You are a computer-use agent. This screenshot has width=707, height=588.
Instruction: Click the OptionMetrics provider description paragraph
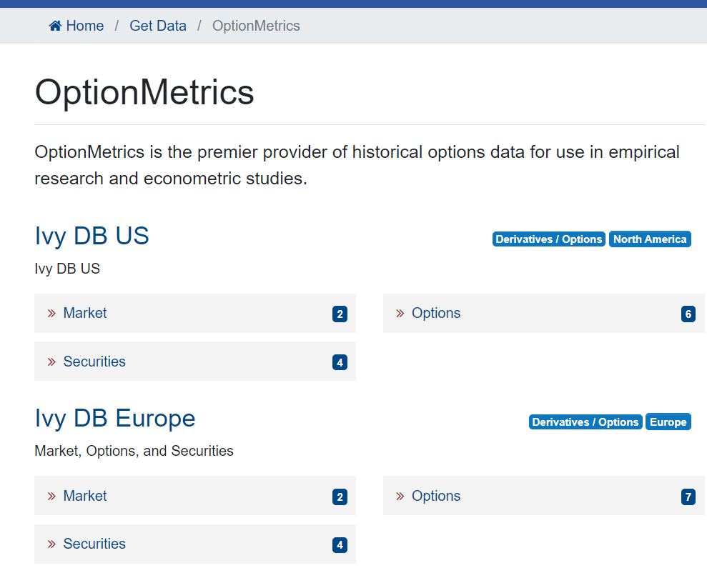pos(357,165)
